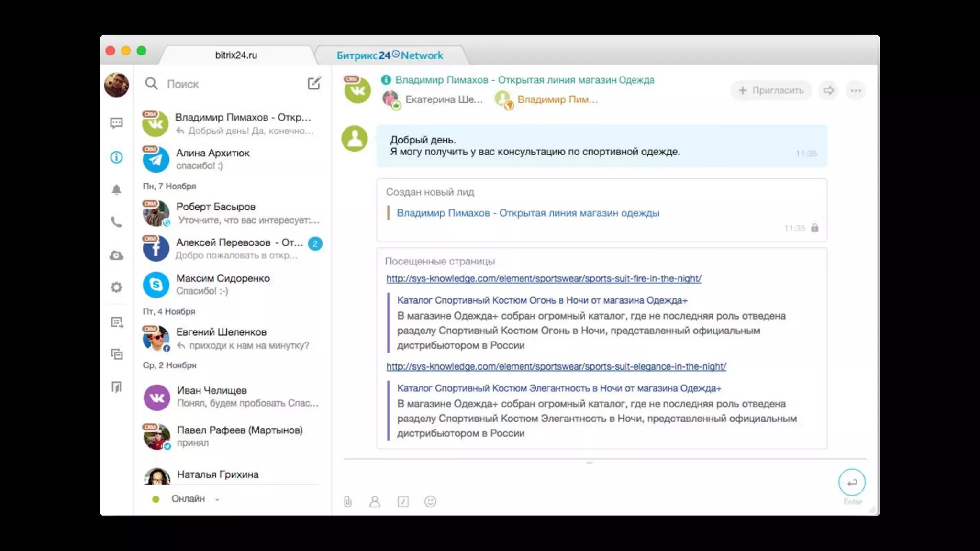Click the paperclip attach file icon
This screenshot has height=551, width=980.
(x=348, y=501)
